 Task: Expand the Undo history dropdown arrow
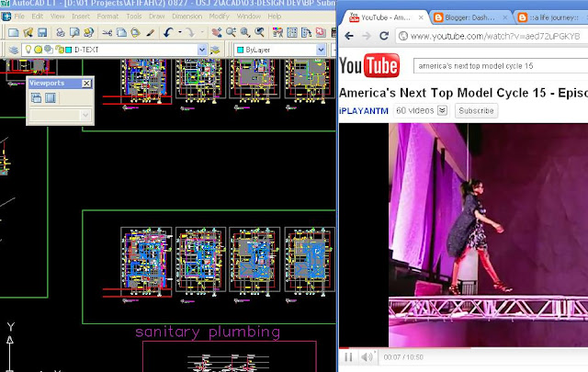180,33
